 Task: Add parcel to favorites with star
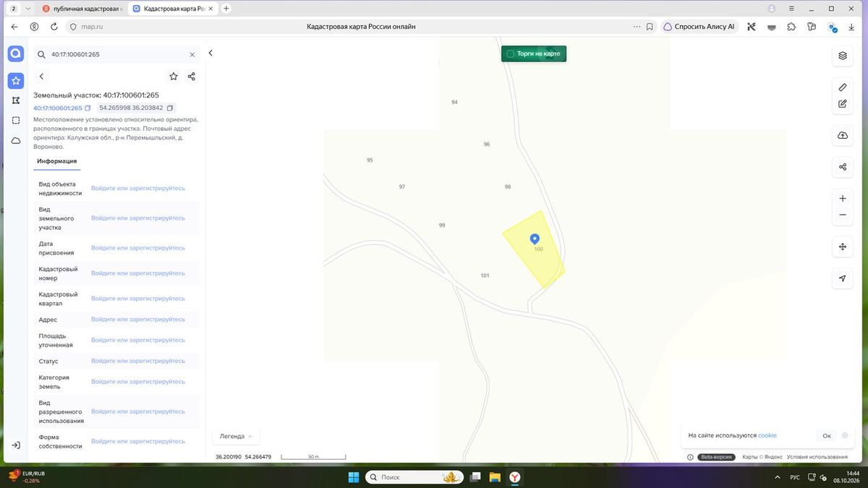click(174, 76)
